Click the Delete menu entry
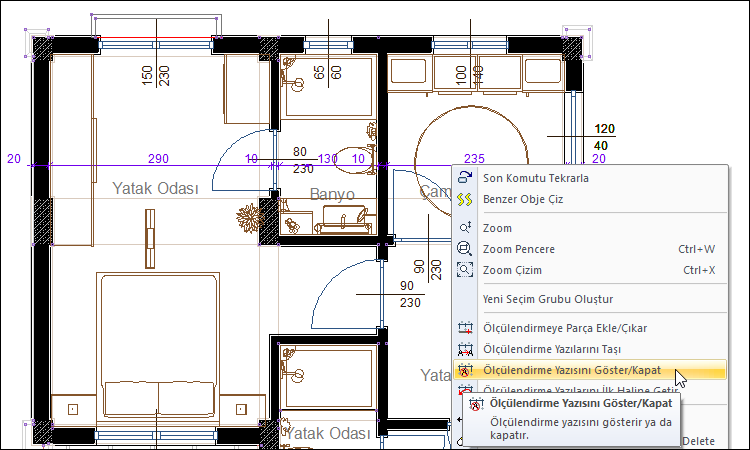This screenshot has height=450, width=750. (x=698, y=441)
